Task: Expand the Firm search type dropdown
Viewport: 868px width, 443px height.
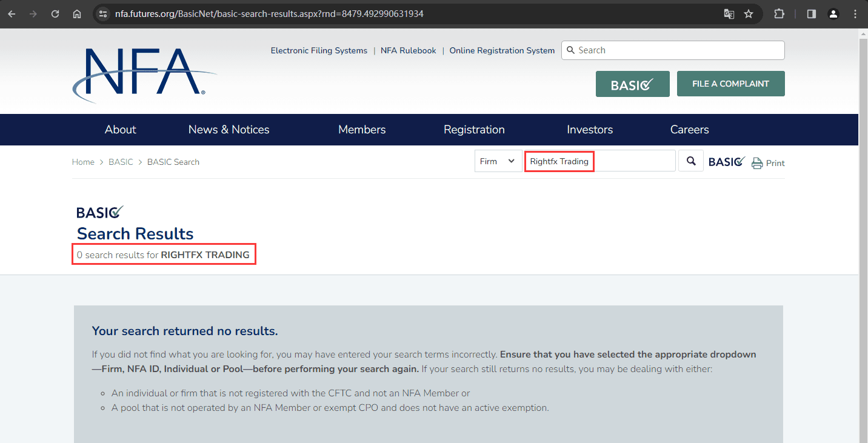Action: coord(498,161)
